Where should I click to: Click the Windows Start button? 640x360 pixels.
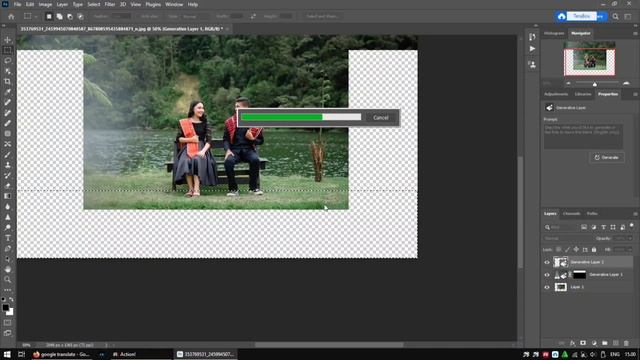[7, 354]
